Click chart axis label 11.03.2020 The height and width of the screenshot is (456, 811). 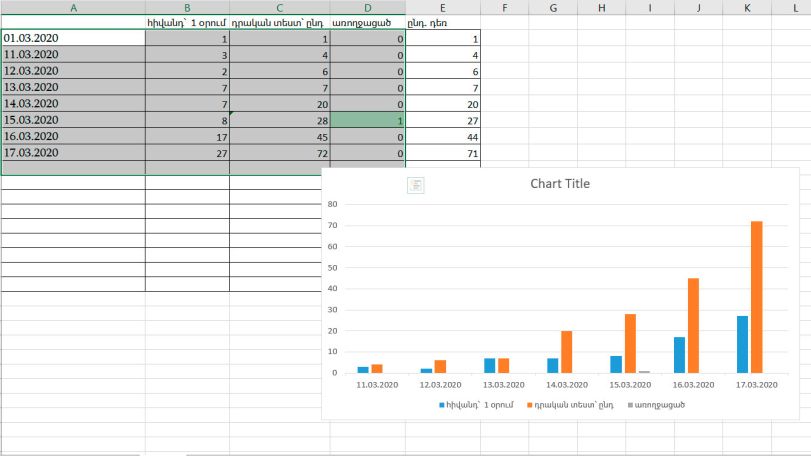click(x=377, y=385)
